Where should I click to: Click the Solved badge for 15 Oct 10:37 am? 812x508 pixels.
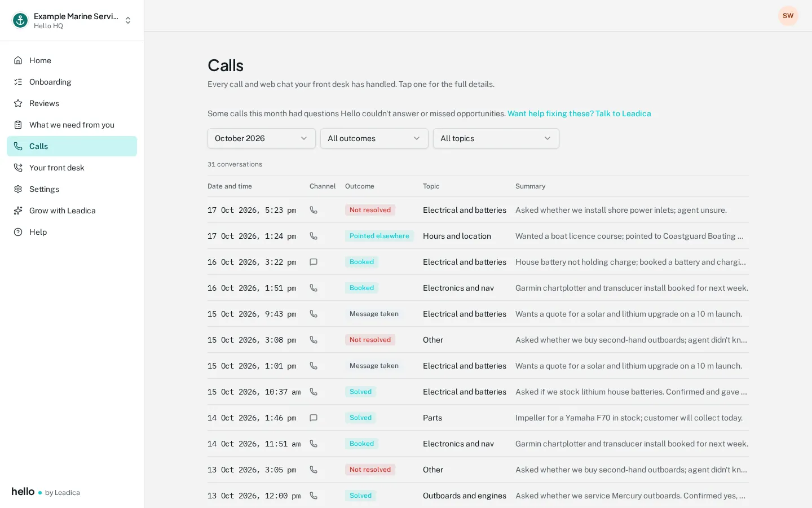click(360, 392)
